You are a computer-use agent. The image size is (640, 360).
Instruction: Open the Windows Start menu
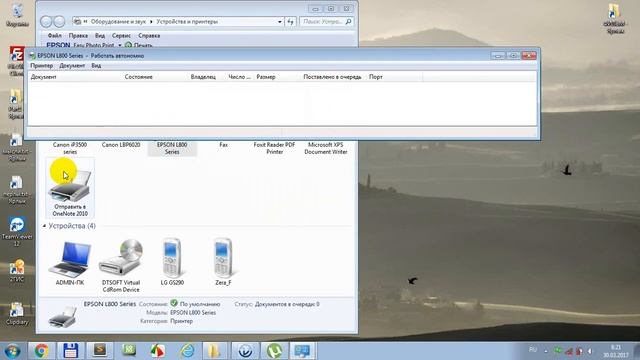pos(13,351)
